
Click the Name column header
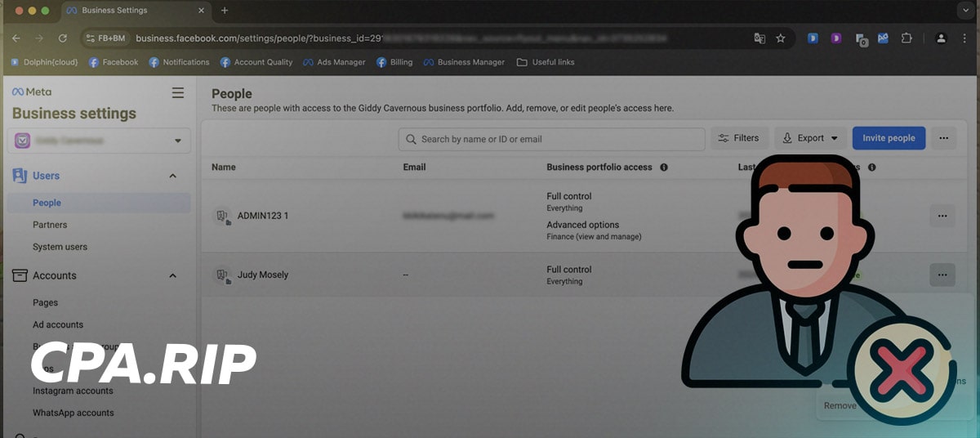(224, 168)
